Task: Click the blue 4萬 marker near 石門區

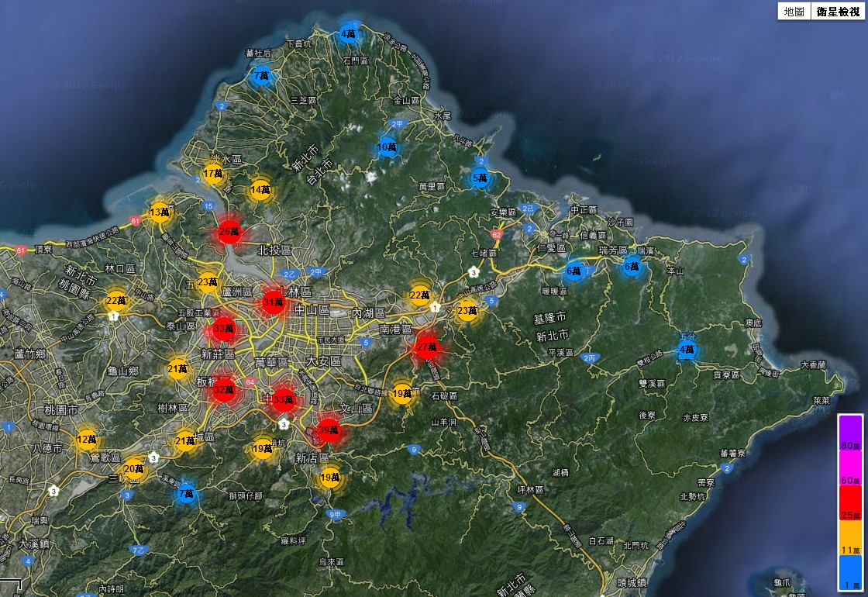Action: (x=349, y=34)
